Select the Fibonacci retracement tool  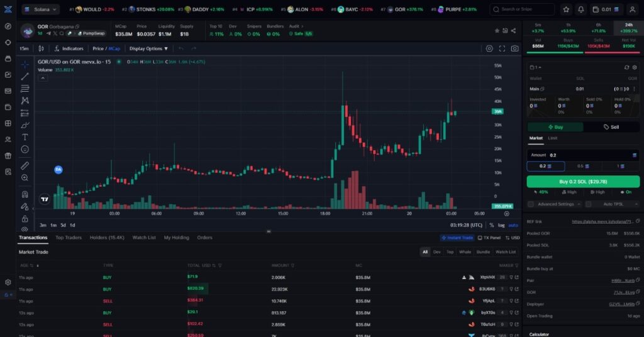point(25,88)
